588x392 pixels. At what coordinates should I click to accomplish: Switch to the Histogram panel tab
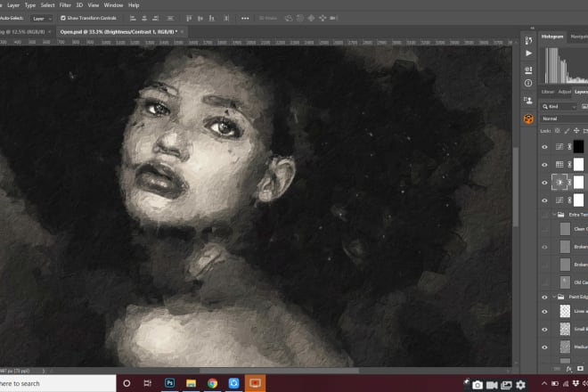552,37
